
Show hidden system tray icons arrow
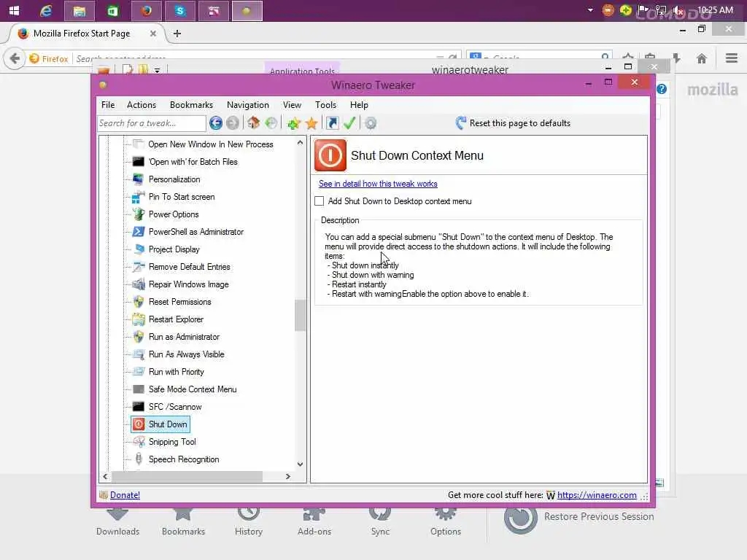coord(590,10)
